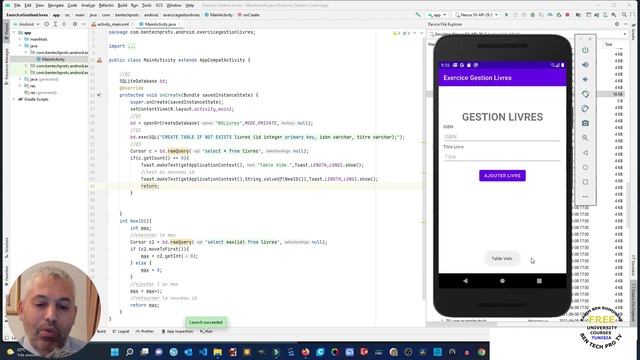Click the Search Everywhere magnifier icon
Screen dimensions: 640x360
tap(624, 15)
